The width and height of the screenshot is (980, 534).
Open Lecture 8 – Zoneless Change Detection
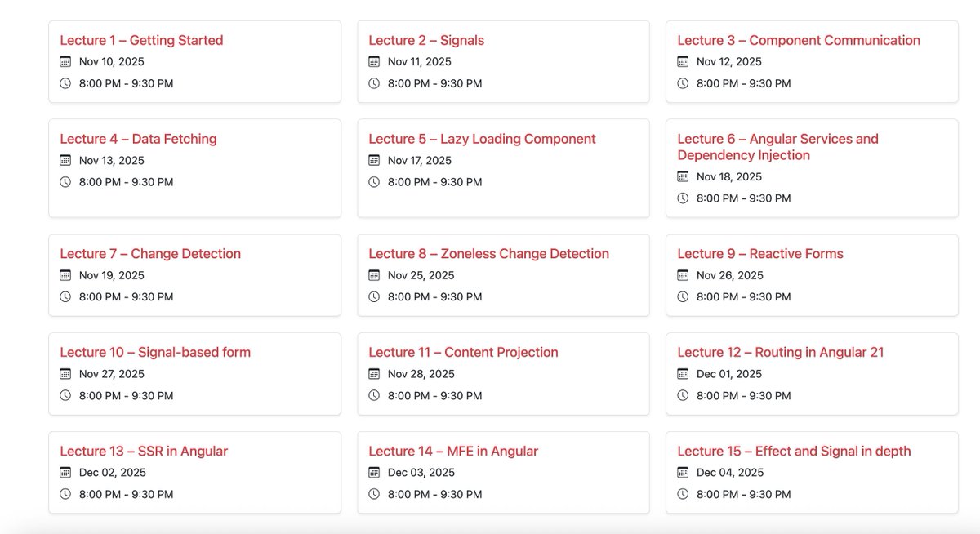pyautogui.click(x=490, y=253)
